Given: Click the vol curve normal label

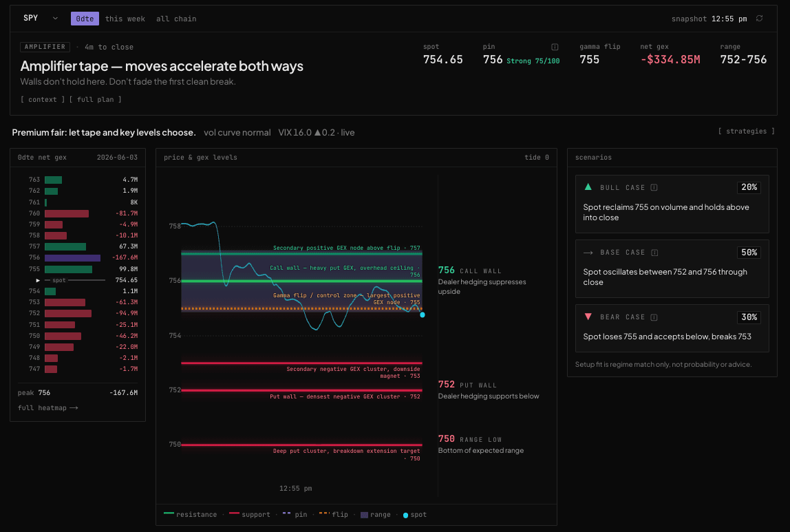Looking at the screenshot, I should point(237,133).
